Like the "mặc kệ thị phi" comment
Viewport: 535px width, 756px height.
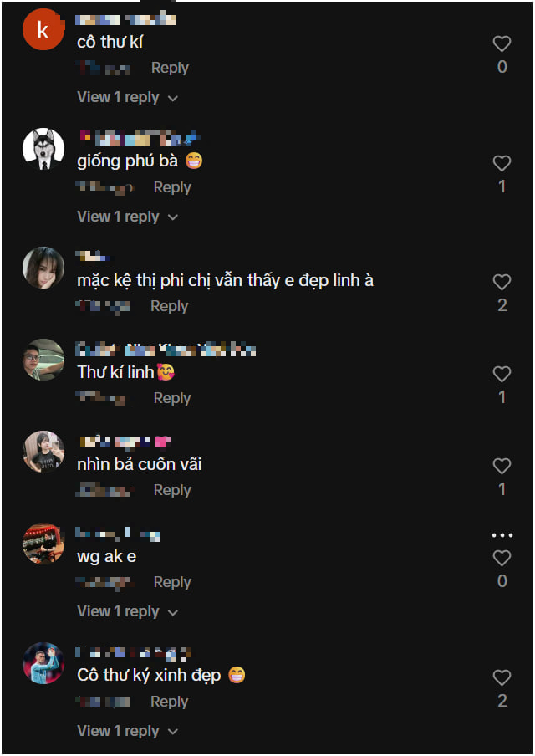point(502,283)
